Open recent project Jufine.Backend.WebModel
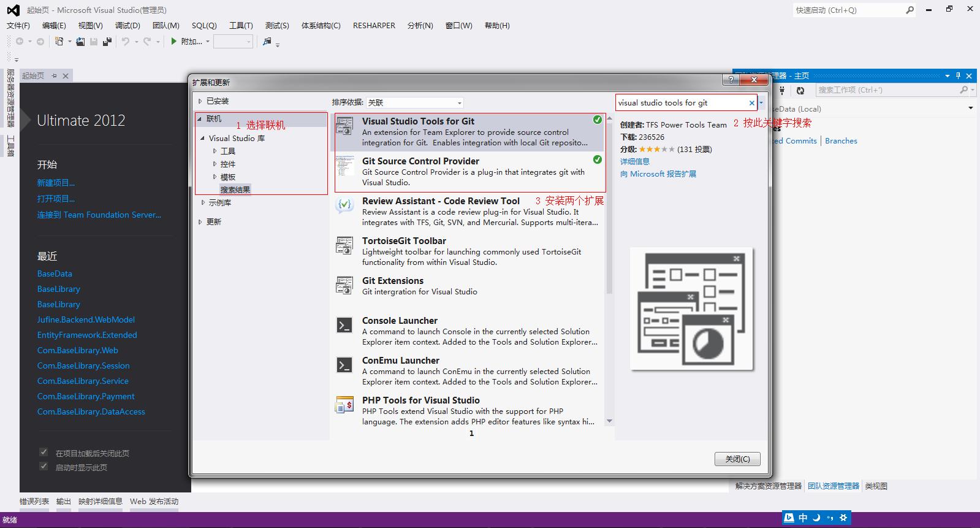The image size is (980, 528). point(86,319)
